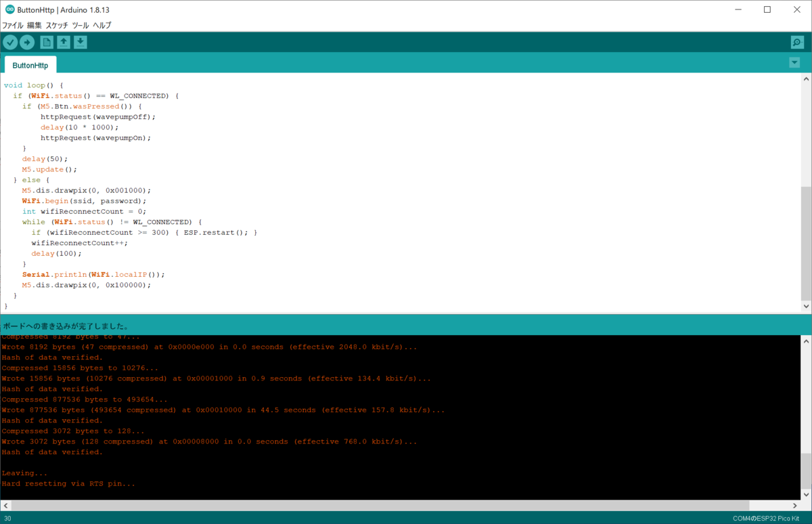Save sketch with down-arrow icon
Image resolution: width=812 pixels, height=524 pixels.
point(80,43)
